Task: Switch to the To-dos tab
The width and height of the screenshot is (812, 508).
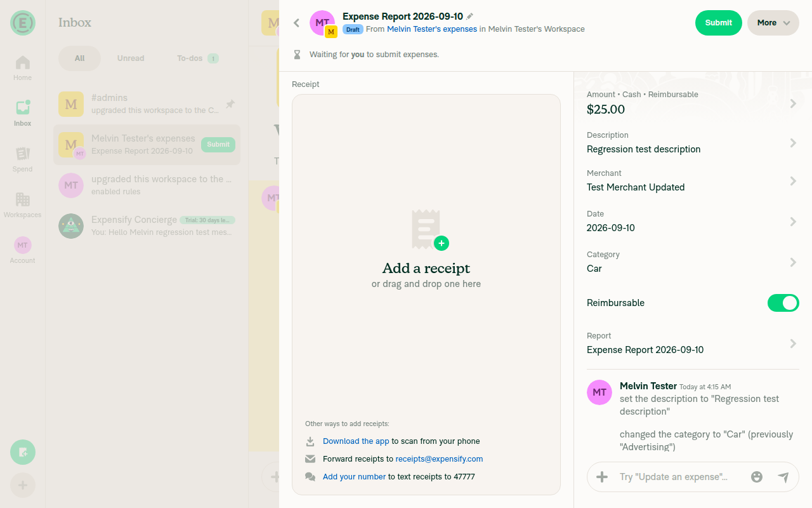Action: coord(197,58)
